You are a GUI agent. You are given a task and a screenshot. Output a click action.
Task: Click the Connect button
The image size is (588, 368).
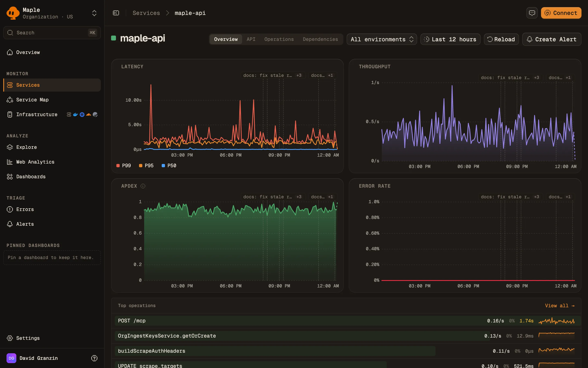[x=561, y=13]
